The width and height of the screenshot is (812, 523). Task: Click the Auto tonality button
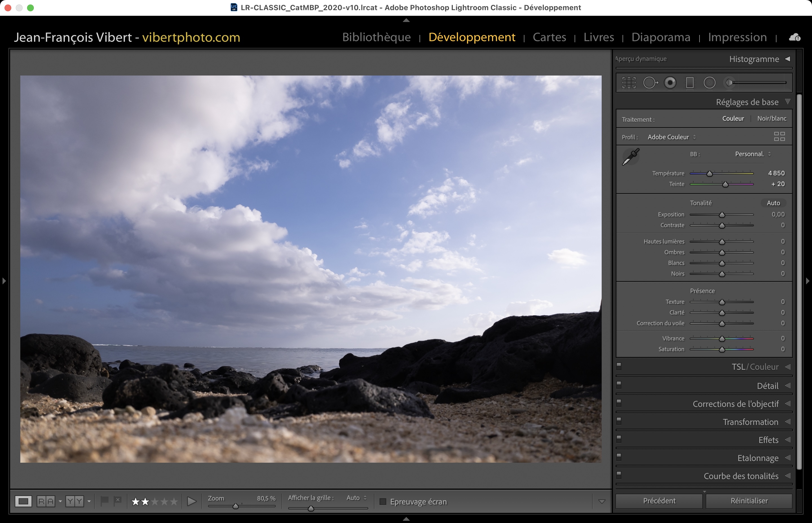773,203
